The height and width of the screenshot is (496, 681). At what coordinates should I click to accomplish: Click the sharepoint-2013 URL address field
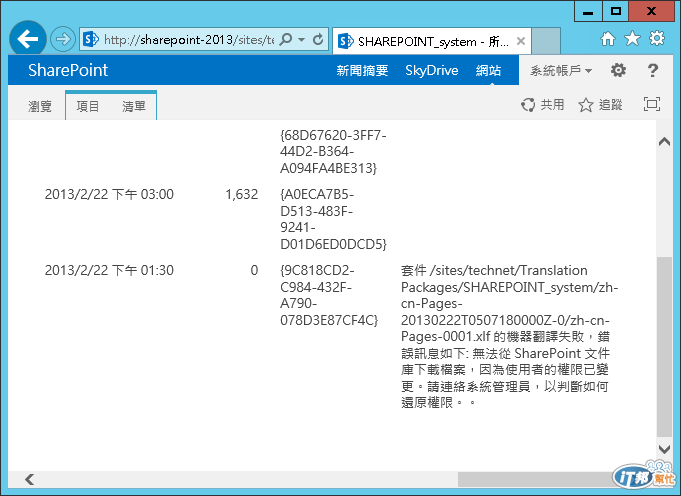point(189,40)
